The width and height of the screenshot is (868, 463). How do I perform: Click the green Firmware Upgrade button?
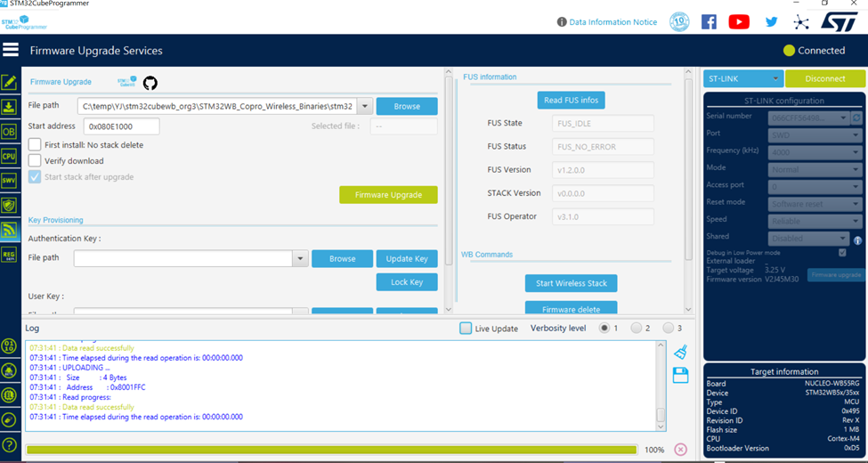(388, 195)
